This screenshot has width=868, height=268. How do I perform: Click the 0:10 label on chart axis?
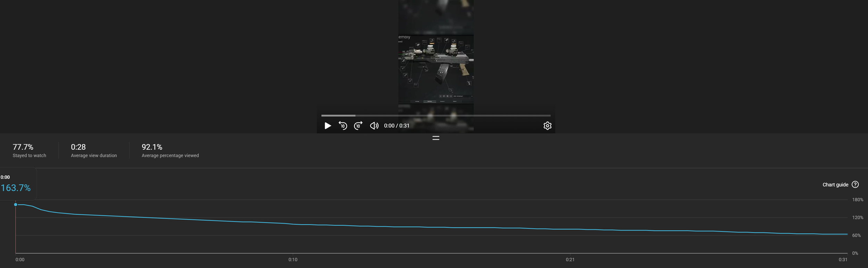coord(293,260)
